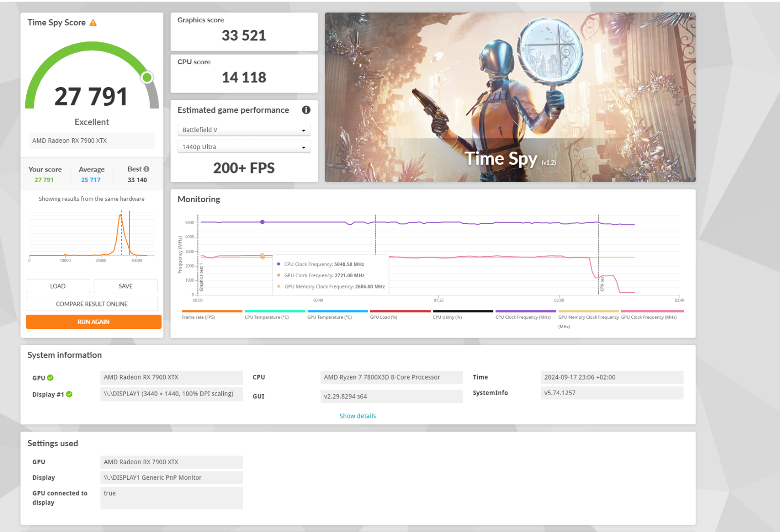Click the green checkmark next to GPU
The width and height of the screenshot is (780, 532).
coord(50,378)
